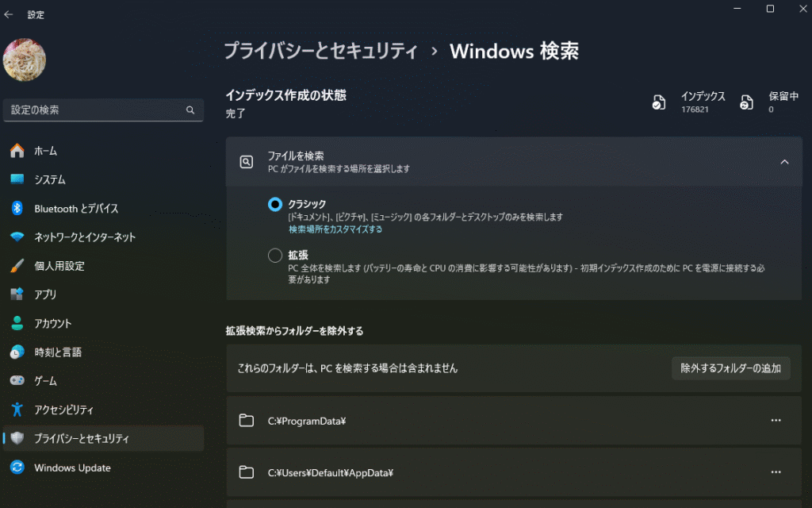Click the システム monitor icon
Screen dimensions: 812x508
(x=17, y=179)
